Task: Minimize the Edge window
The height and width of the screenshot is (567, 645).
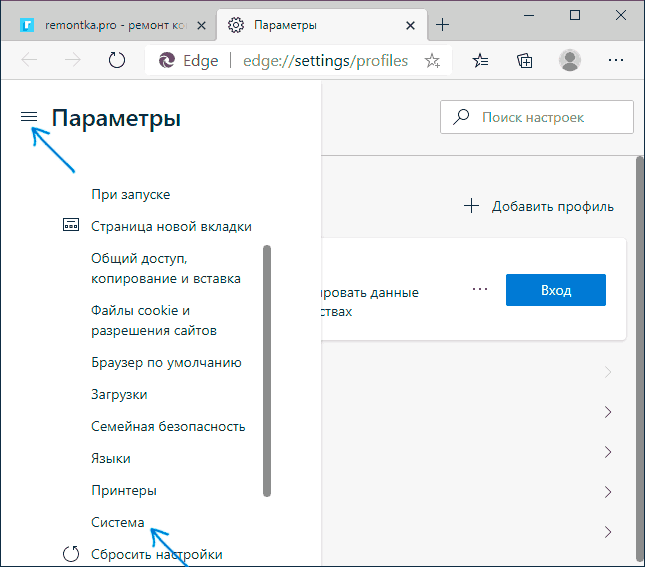Action: click(x=529, y=16)
